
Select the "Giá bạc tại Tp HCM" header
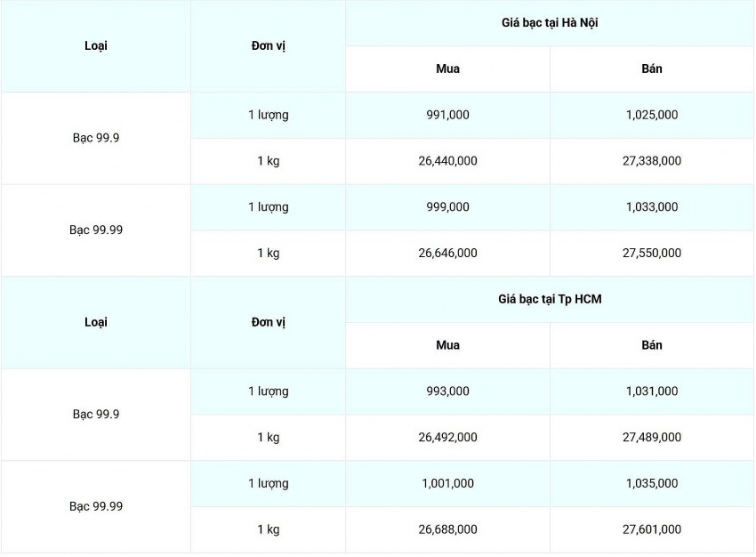coord(549,299)
